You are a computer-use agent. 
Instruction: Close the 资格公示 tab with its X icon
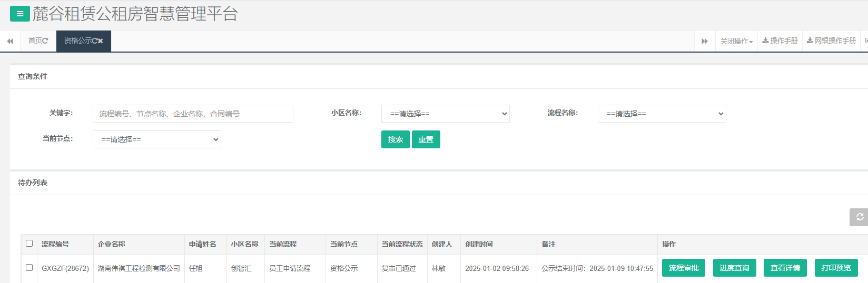(x=101, y=41)
